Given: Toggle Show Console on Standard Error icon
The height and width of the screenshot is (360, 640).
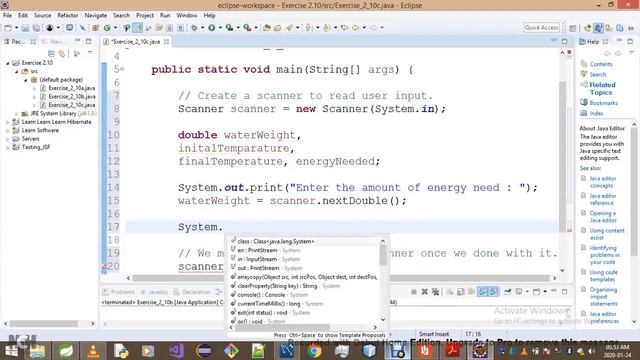Looking at the screenshot, I should 493,291.
